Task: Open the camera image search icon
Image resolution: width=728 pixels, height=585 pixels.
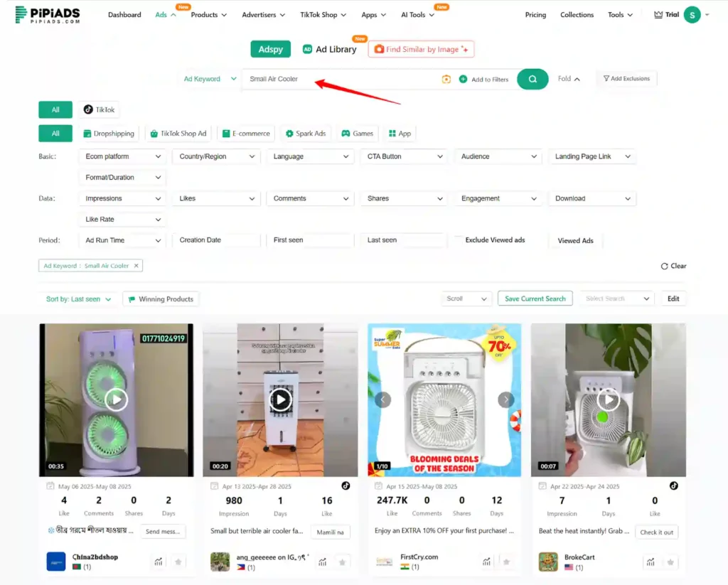Action: [446, 78]
